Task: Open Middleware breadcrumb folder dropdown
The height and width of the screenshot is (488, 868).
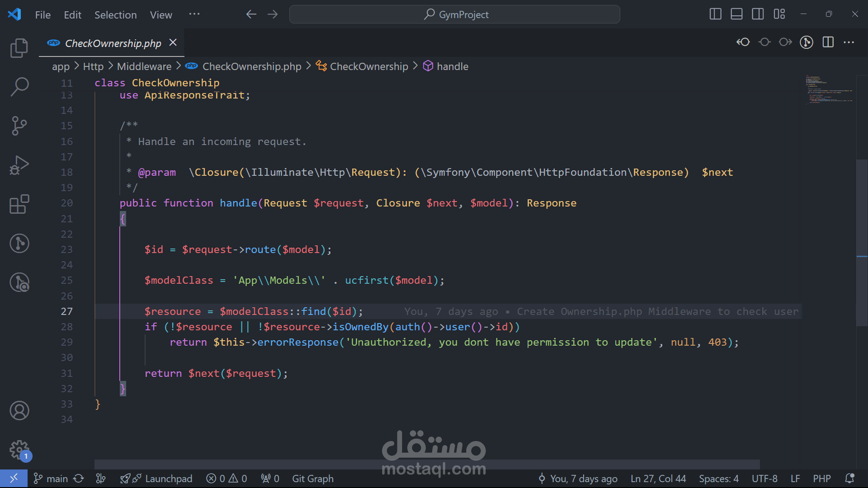Action: pos(144,66)
